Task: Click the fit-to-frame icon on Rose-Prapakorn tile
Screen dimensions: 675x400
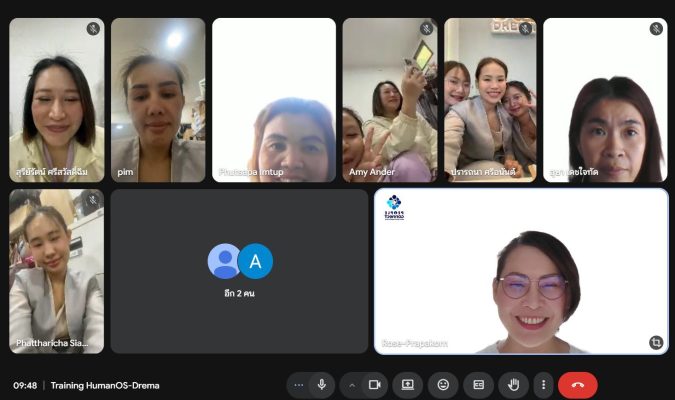Action: click(655, 342)
